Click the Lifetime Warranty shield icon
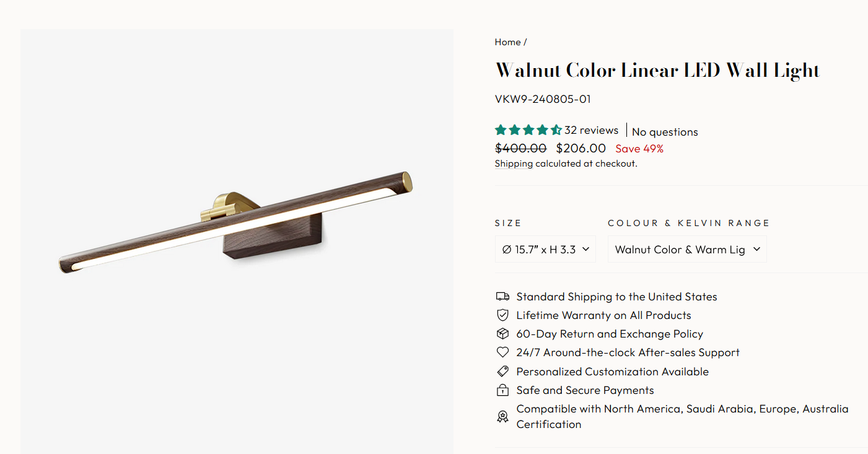Image resolution: width=868 pixels, height=454 pixels. coord(502,315)
